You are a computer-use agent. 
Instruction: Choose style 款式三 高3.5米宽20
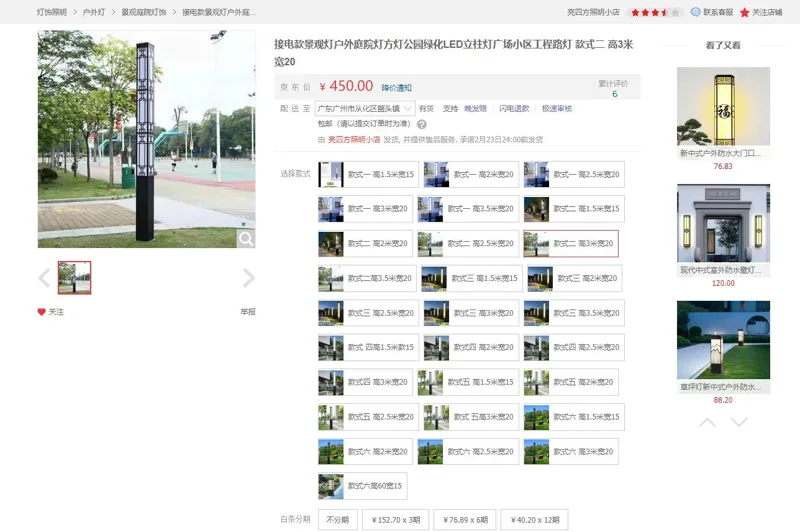point(574,313)
